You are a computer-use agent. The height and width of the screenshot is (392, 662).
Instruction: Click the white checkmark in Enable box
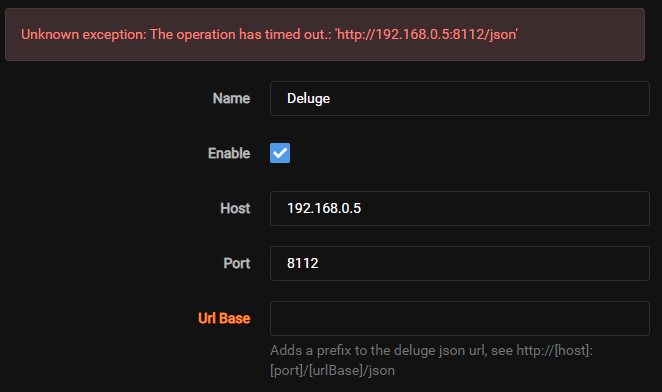pyautogui.click(x=280, y=153)
